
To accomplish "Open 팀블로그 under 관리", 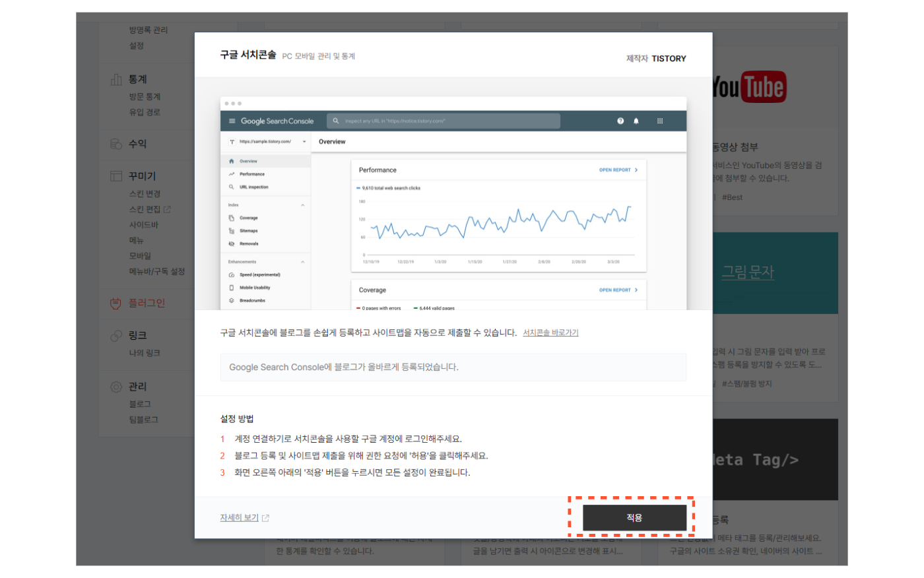I will coord(143,420).
